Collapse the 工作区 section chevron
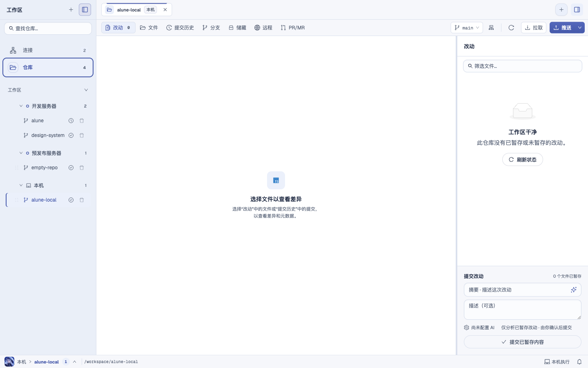 (86, 90)
